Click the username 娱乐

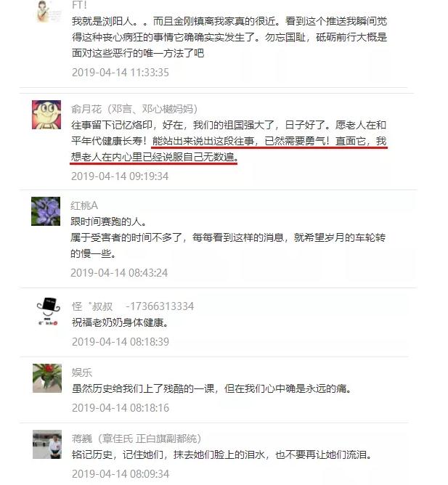(x=82, y=372)
